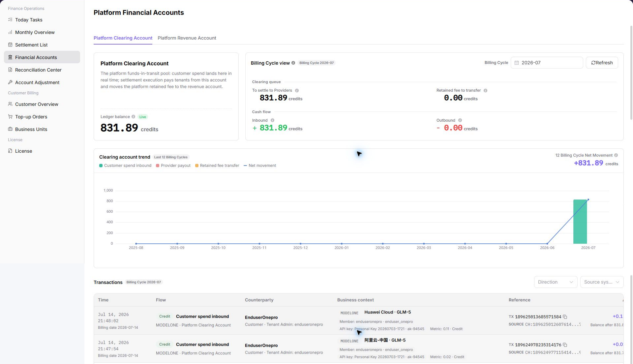
Task: Click 阿里云-中国 · GLM-5 business context
Action: tap(385, 340)
